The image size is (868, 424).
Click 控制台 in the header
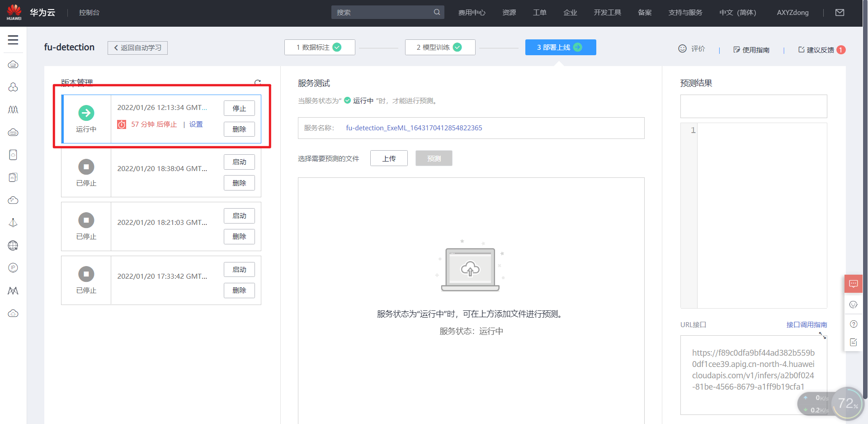[x=89, y=13]
